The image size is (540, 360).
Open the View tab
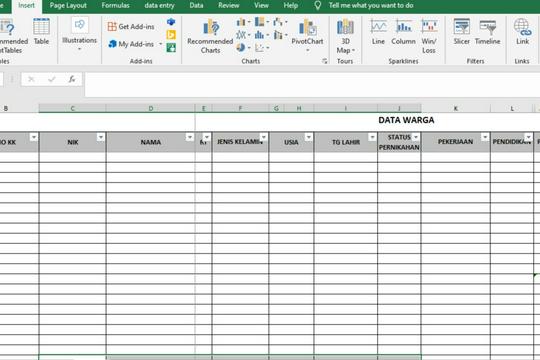(x=261, y=6)
